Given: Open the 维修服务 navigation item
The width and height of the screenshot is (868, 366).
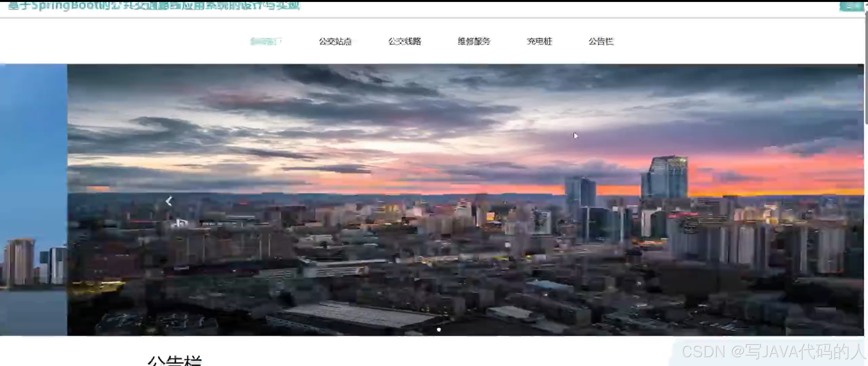Looking at the screenshot, I should click(x=474, y=41).
